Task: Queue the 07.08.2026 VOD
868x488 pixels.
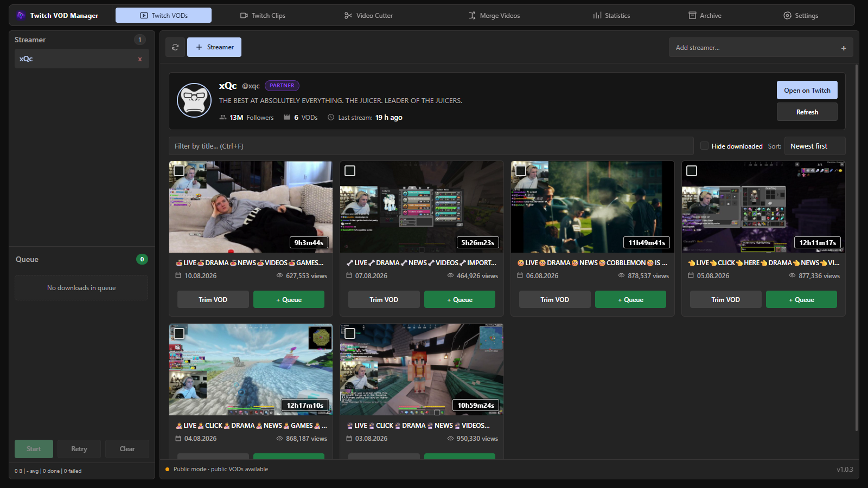Action: (x=459, y=299)
